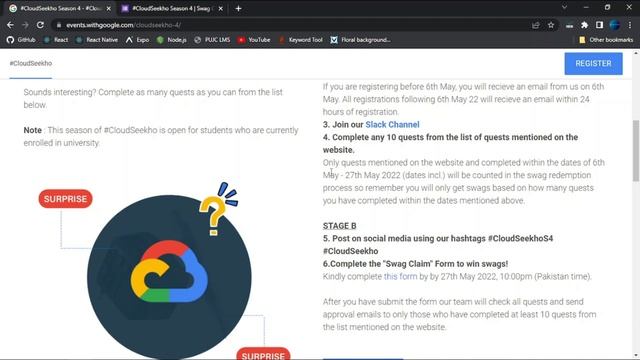The image size is (640, 360).
Task: Open the React bookmark
Action: (56, 40)
